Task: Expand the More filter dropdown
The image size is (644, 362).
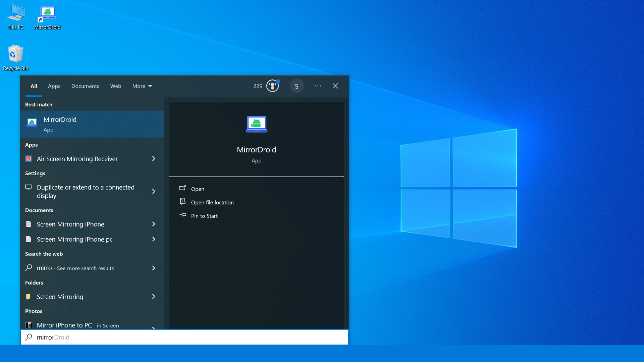Action: point(142,86)
